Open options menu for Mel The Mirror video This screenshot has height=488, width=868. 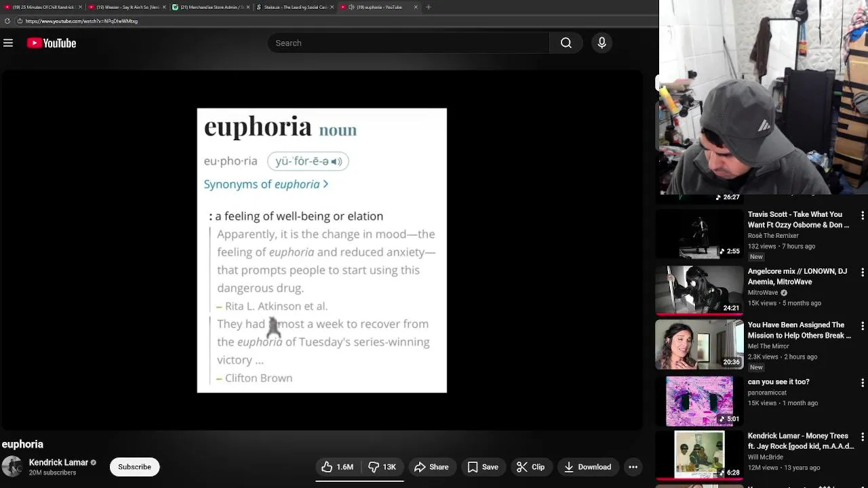pos(862,327)
